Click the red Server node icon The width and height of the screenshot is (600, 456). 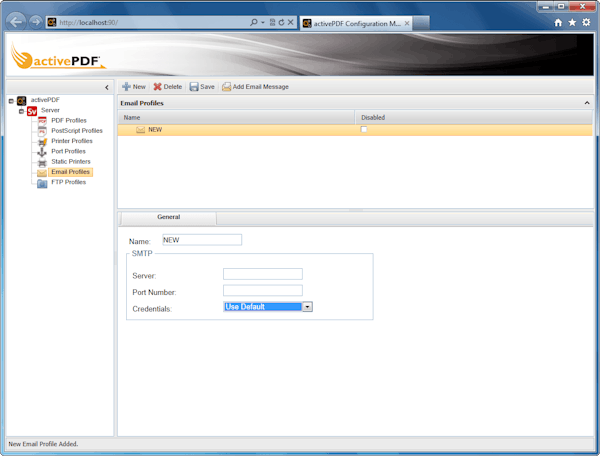coord(32,111)
